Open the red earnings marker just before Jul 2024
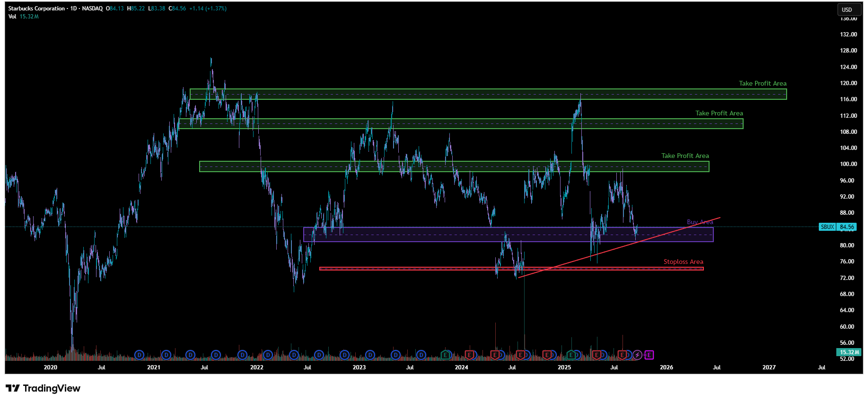The image size is (868, 402). (495, 355)
